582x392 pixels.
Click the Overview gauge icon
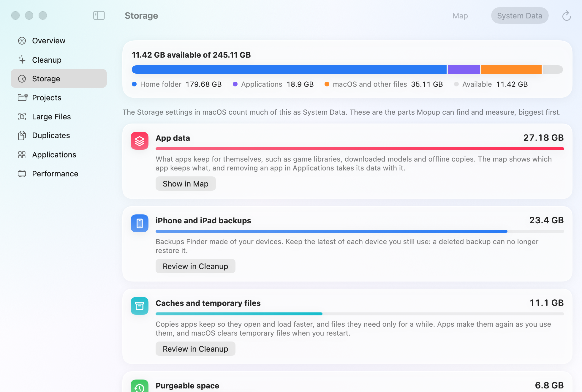22,41
